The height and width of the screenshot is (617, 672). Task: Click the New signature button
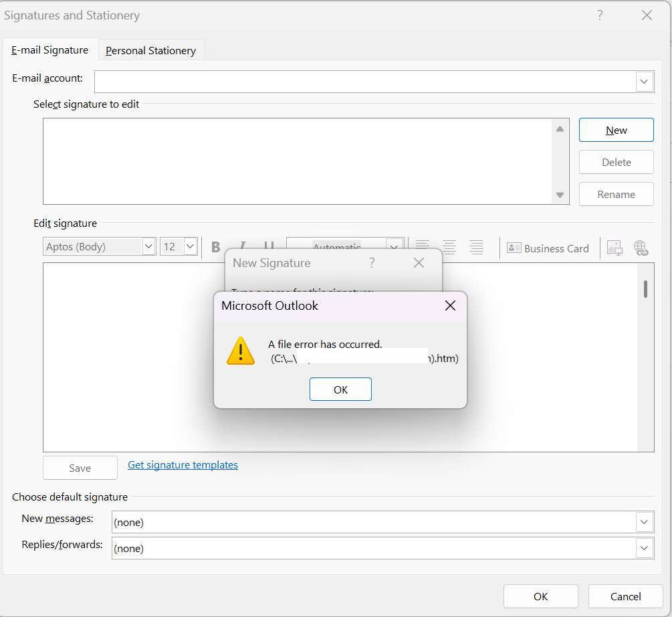(616, 130)
